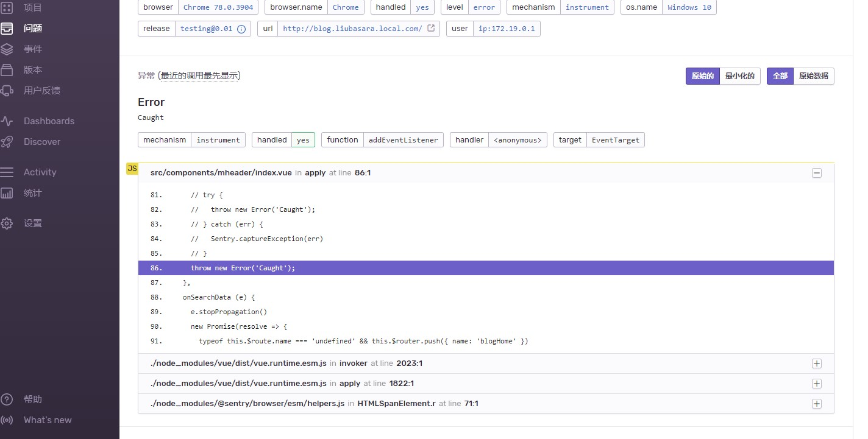This screenshot has width=868, height=439.
Task: Select the 全部 view toggle
Action: pos(780,76)
